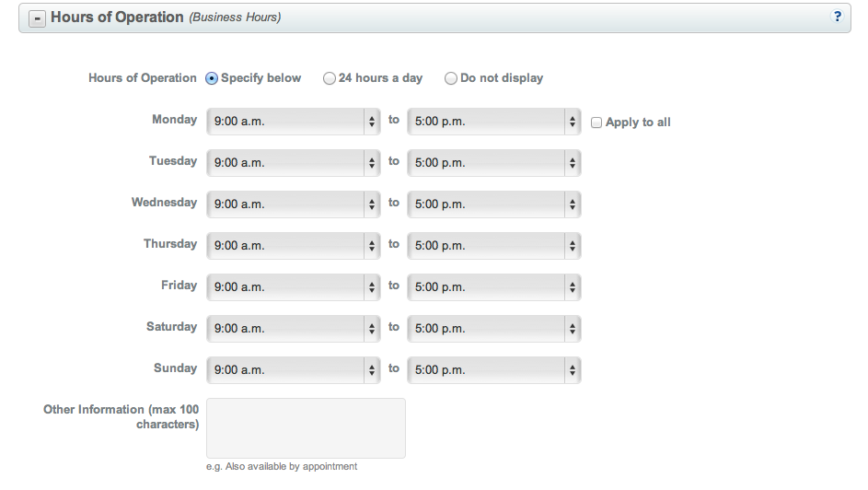Open Thursday opening time dropdown

coord(294,246)
